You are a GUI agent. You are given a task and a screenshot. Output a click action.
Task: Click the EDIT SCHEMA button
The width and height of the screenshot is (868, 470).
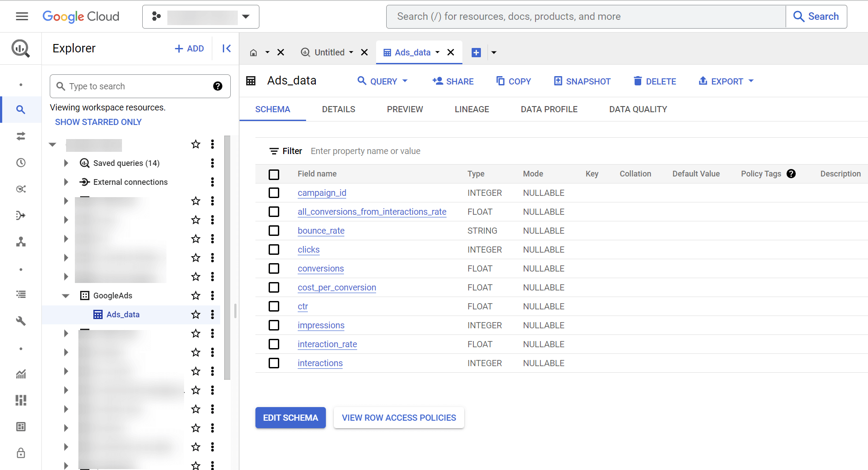291,418
